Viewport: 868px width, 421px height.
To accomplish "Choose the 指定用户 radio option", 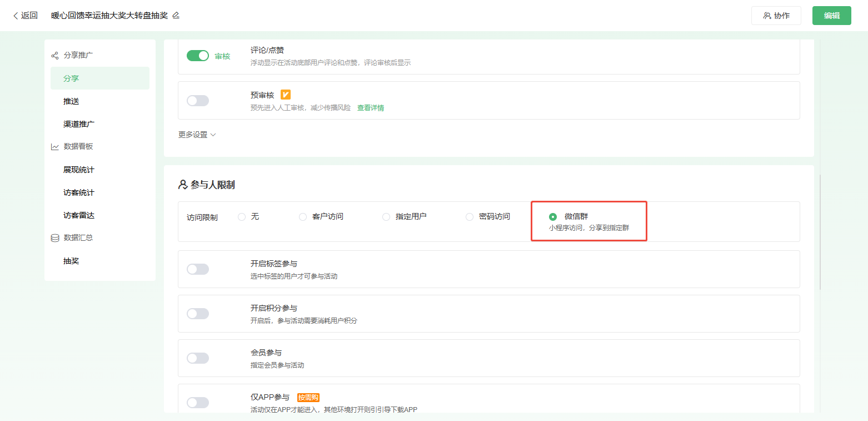I will (x=386, y=217).
